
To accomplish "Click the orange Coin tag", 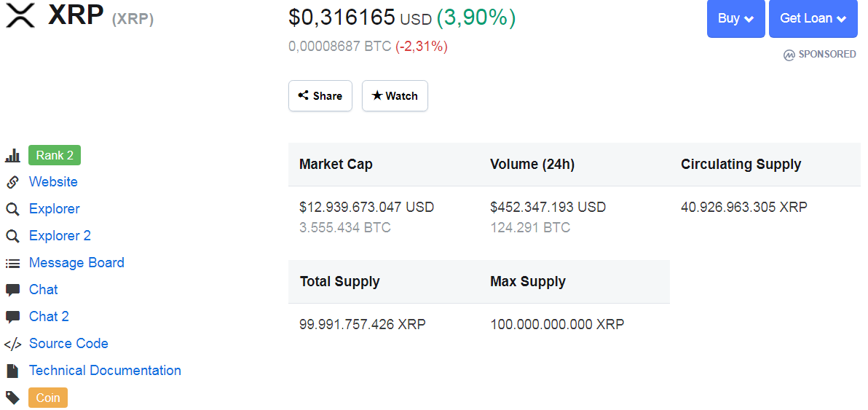I will [48, 398].
